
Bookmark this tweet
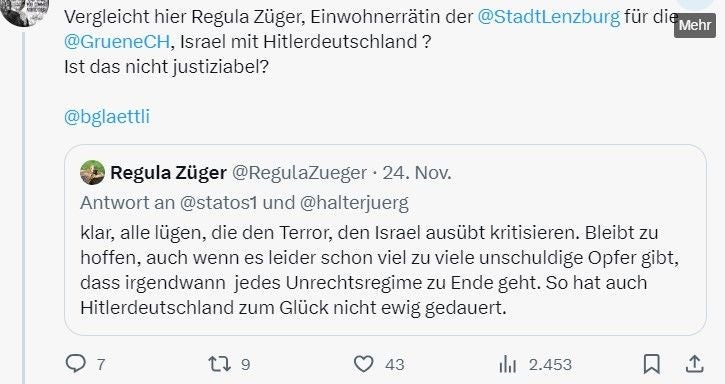coord(651,364)
